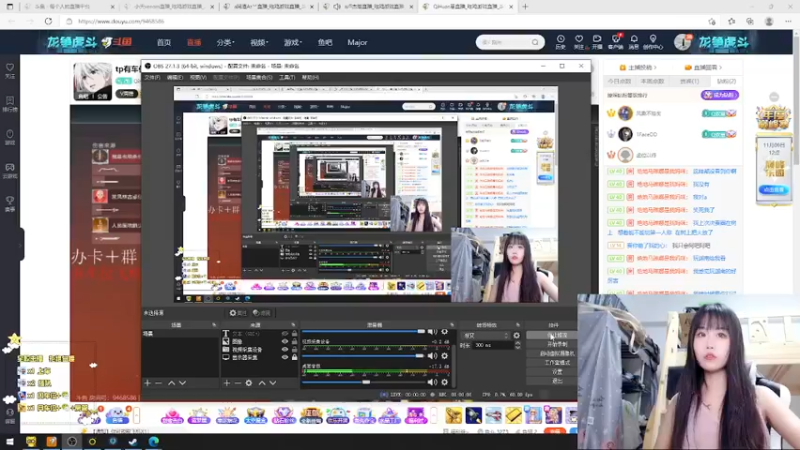Move the selected source up
The image size is (800, 450).
coord(262,383)
